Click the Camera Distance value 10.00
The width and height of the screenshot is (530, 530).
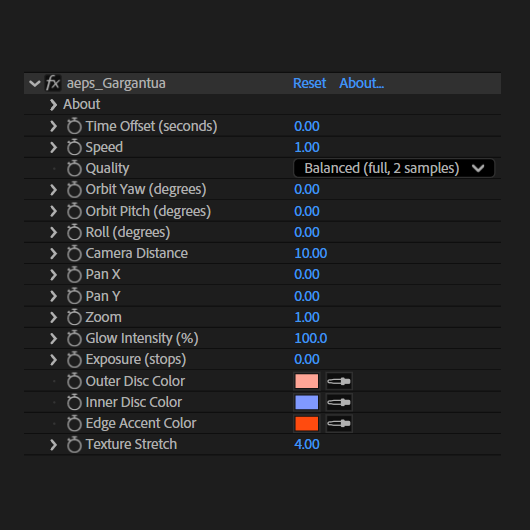tap(311, 254)
